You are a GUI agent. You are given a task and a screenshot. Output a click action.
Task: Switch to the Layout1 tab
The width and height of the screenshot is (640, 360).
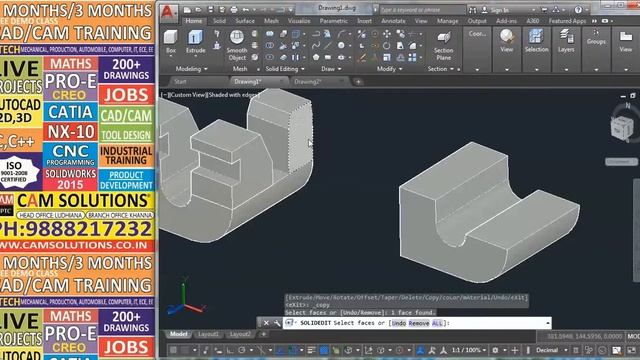pos(208,334)
